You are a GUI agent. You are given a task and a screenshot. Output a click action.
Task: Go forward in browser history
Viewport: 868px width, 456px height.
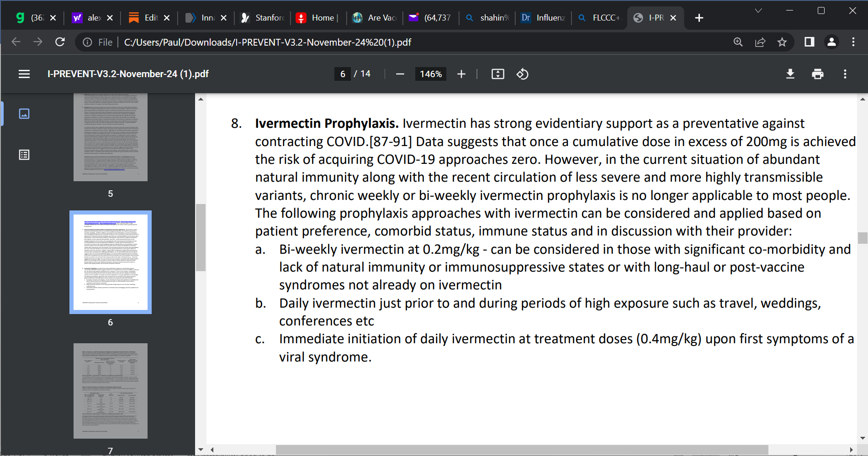(38, 42)
